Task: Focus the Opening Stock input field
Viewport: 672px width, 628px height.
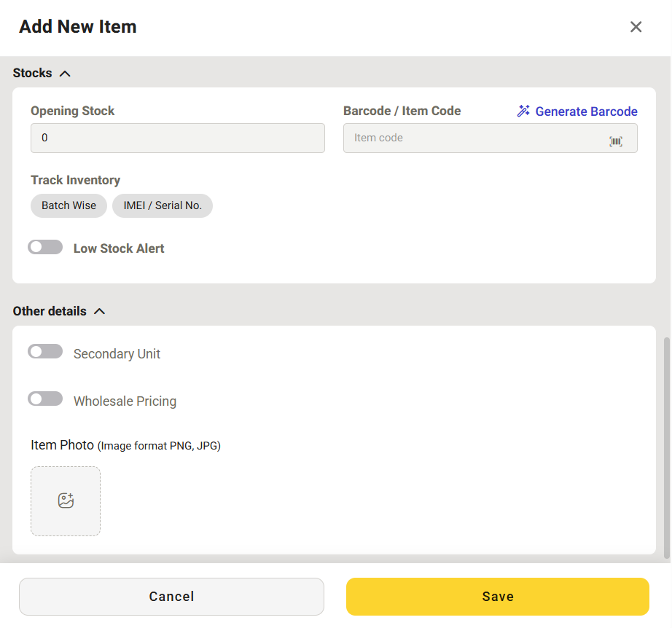Action: point(177,138)
